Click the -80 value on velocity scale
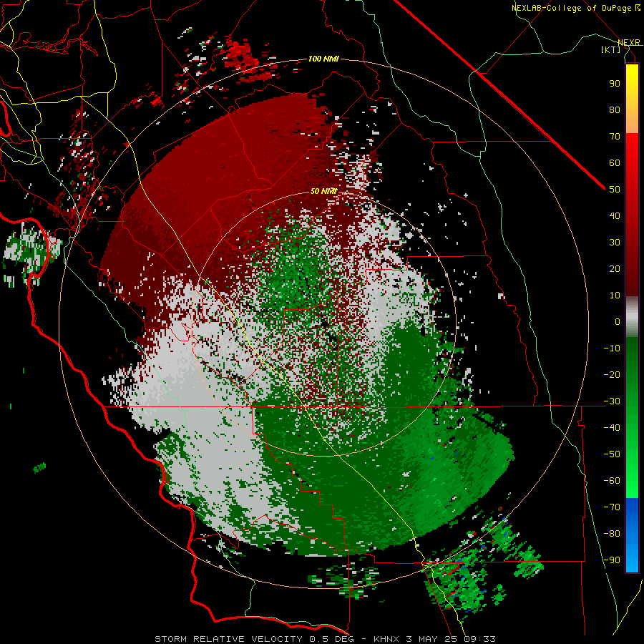Viewport: 644px width, 644px height. pos(612,534)
